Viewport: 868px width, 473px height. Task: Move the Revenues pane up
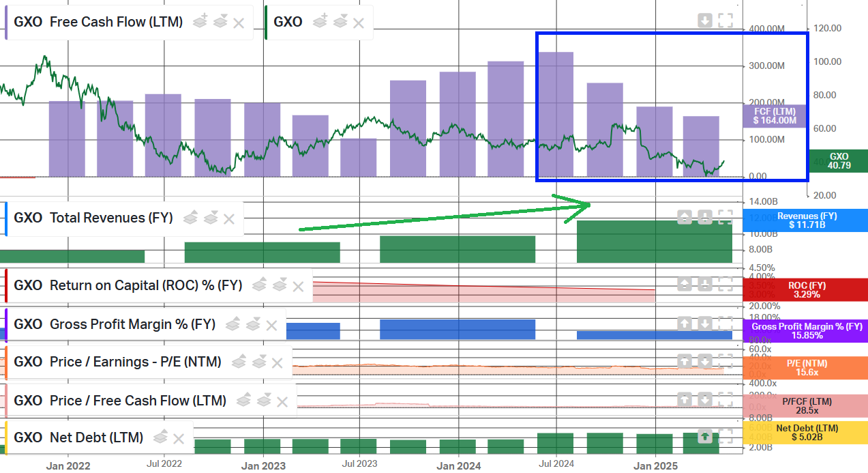pyautogui.click(x=685, y=217)
